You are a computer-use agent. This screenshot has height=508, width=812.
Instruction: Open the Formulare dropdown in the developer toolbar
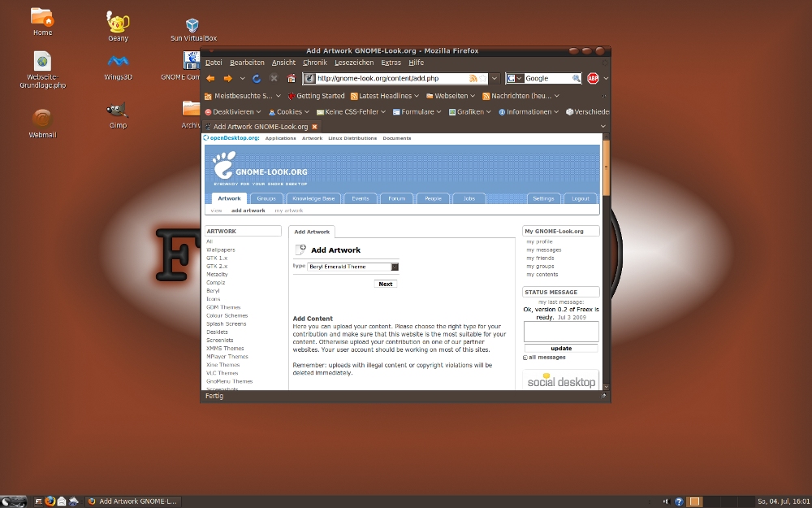click(417, 112)
